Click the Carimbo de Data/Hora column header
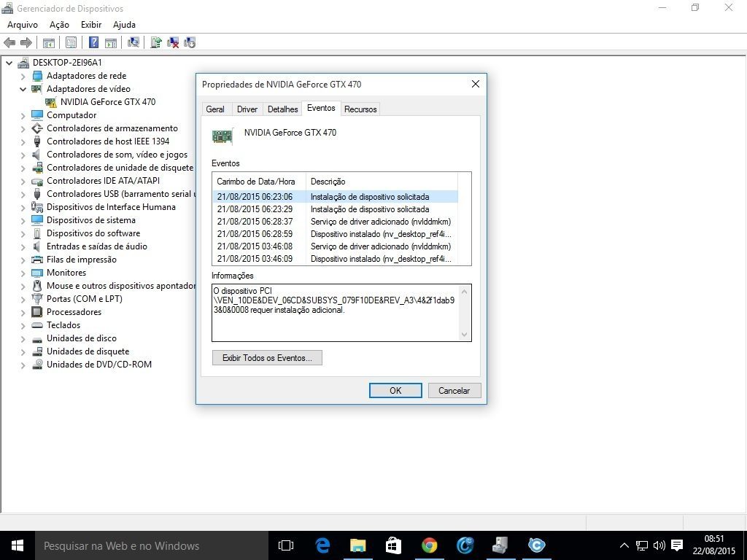 coord(259,182)
